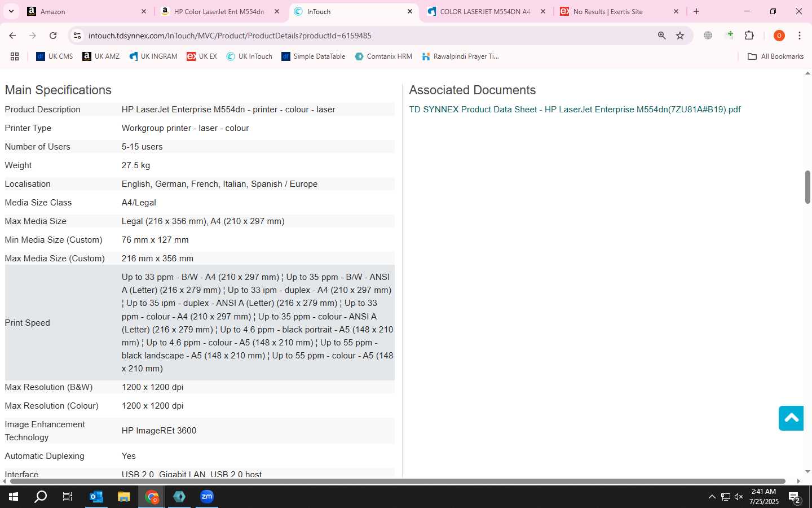Go forward one page
The width and height of the screenshot is (812, 508).
coord(33,36)
